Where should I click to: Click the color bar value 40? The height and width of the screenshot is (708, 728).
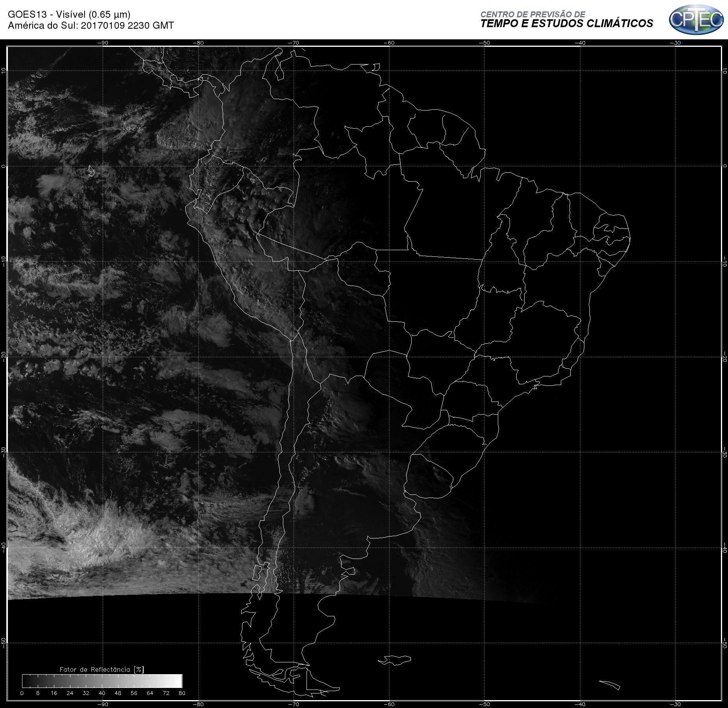[x=102, y=693]
